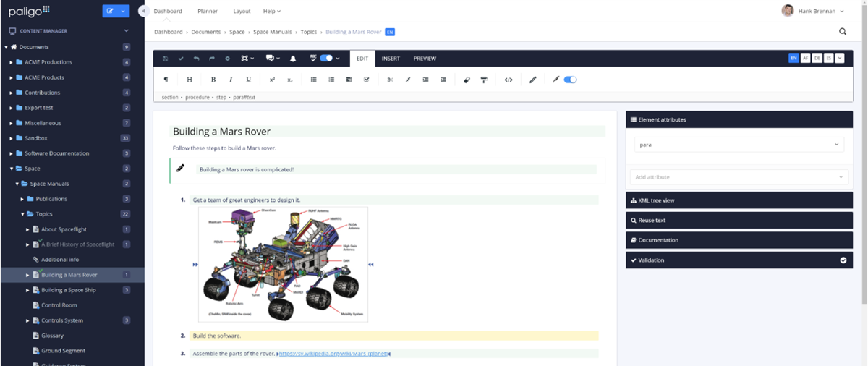Switch to the PREVIEW tab
This screenshot has width=868, height=366.
425,59
